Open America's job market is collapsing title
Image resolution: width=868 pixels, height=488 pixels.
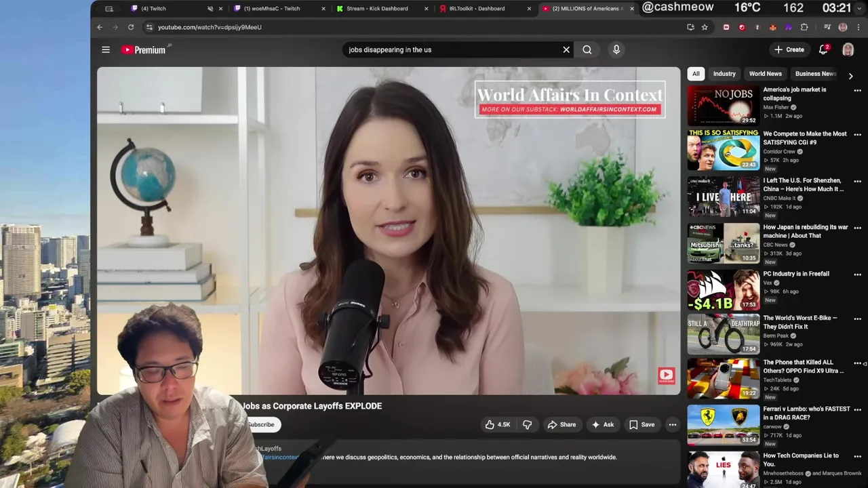coord(794,94)
